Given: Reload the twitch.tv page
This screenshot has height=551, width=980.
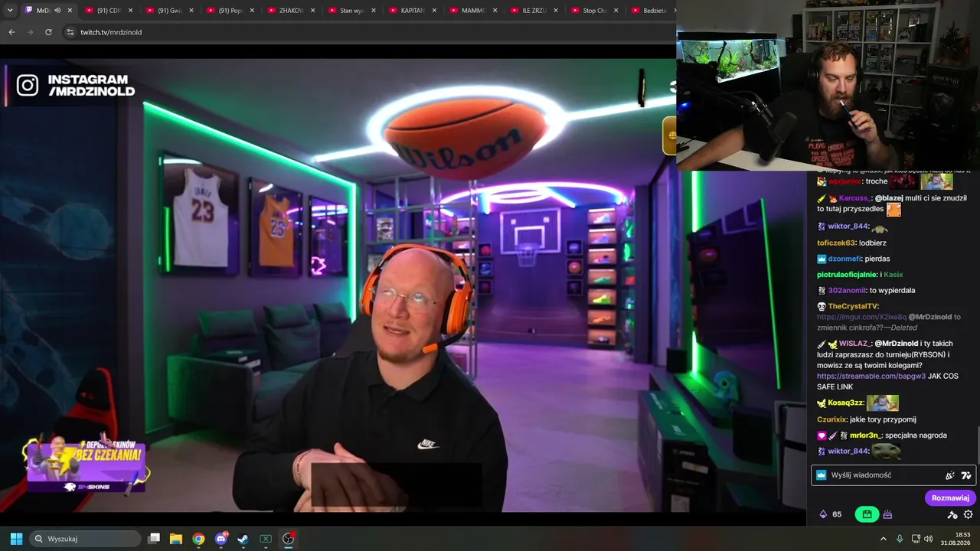Looking at the screenshot, I should click(x=48, y=32).
